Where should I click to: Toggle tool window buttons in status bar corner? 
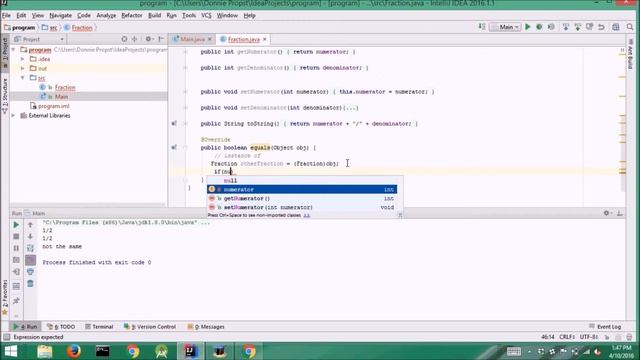(6, 337)
